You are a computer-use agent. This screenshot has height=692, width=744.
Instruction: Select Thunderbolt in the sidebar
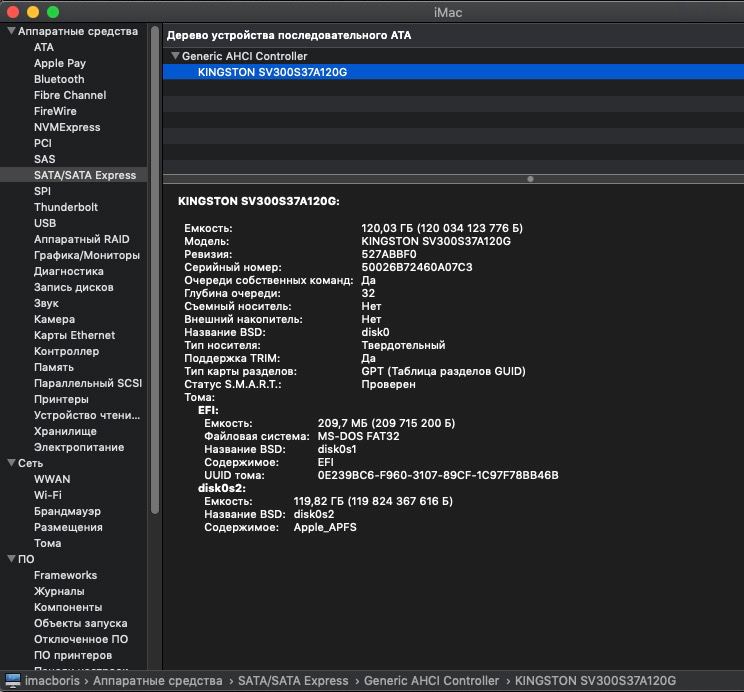[x=65, y=207]
